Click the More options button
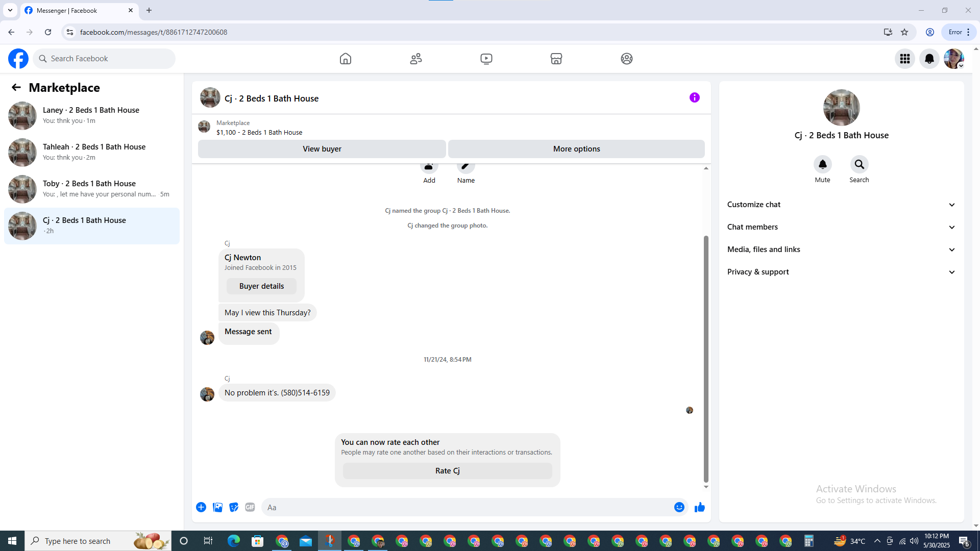 tap(577, 149)
